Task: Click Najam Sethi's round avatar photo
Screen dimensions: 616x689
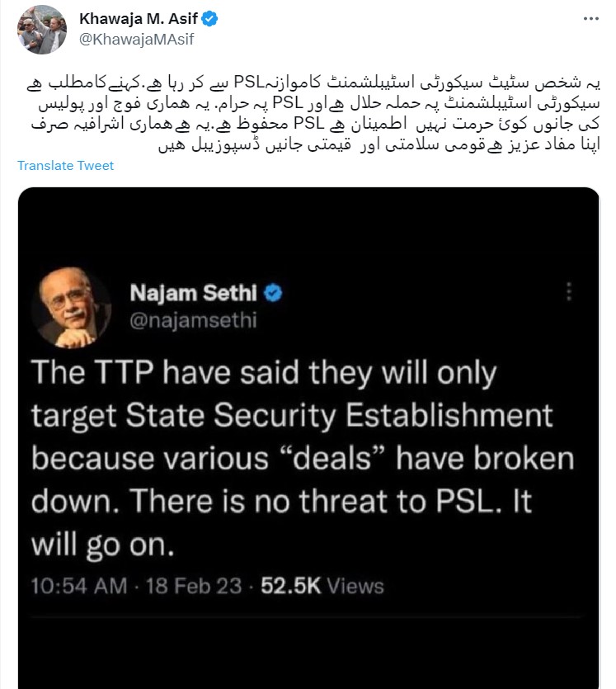Action: coord(72,306)
